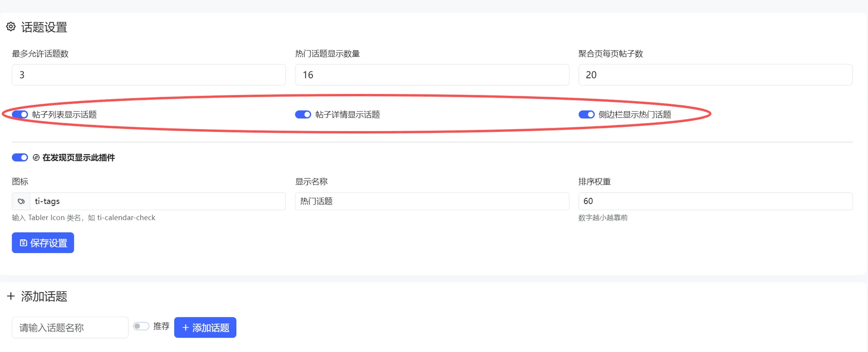The height and width of the screenshot is (352, 868).
Task: Focus the 聚合页每页帖子数 input
Action: [x=715, y=75]
